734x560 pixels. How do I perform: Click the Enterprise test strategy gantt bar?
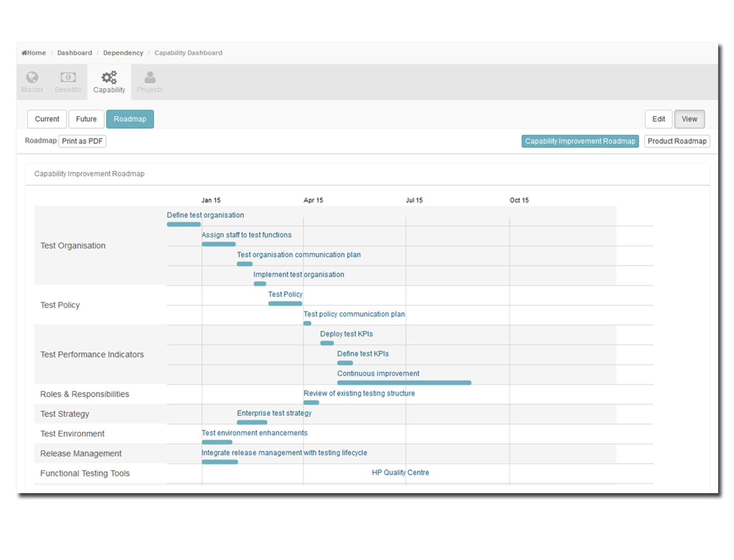pos(252,422)
